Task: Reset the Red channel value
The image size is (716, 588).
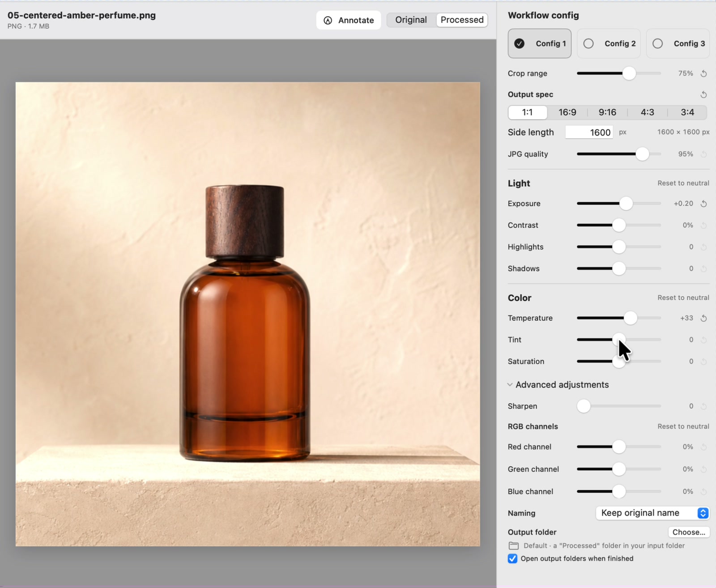Action: pos(703,447)
